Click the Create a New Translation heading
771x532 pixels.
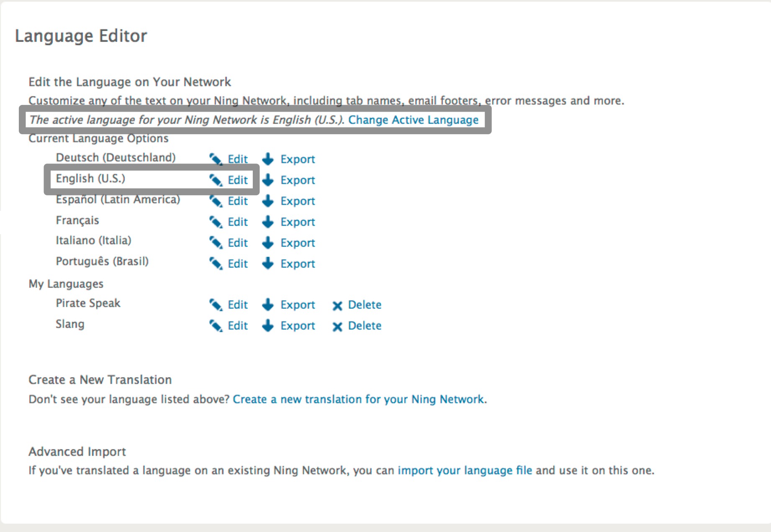[x=100, y=380]
